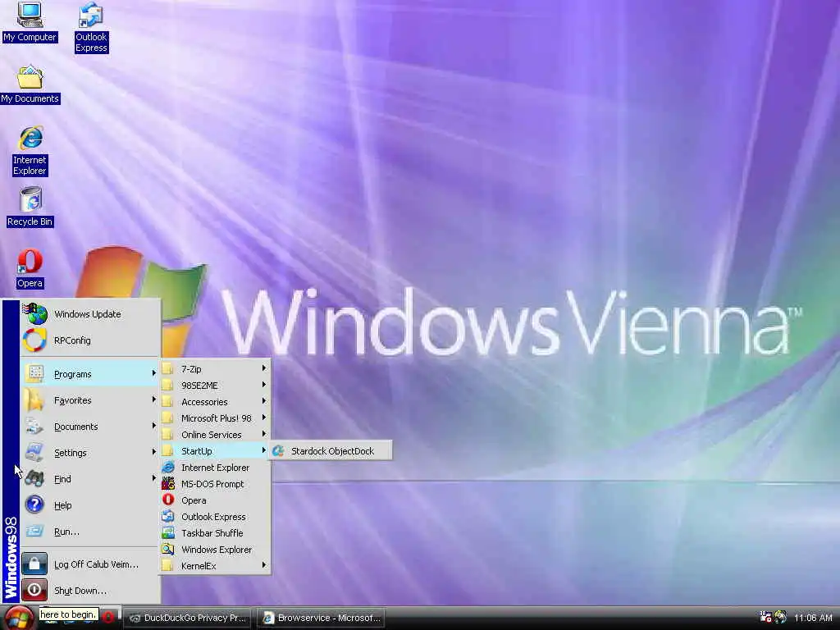Click the Help label in Start menu
The width and height of the screenshot is (840, 630).
(x=62, y=505)
